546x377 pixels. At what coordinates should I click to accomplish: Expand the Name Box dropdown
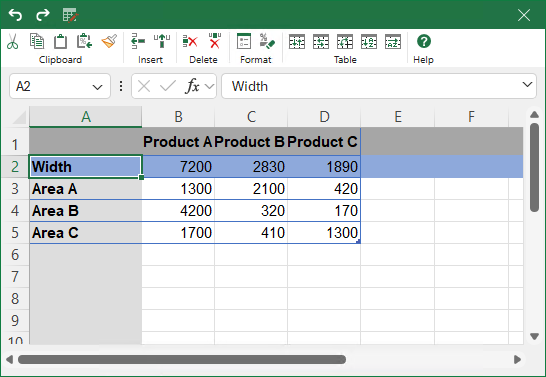pos(98,87)
